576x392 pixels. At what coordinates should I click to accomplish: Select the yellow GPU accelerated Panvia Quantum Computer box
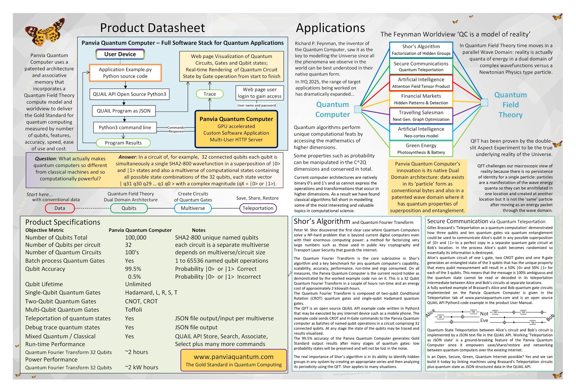pyautogui.click(x=236, y=129)
